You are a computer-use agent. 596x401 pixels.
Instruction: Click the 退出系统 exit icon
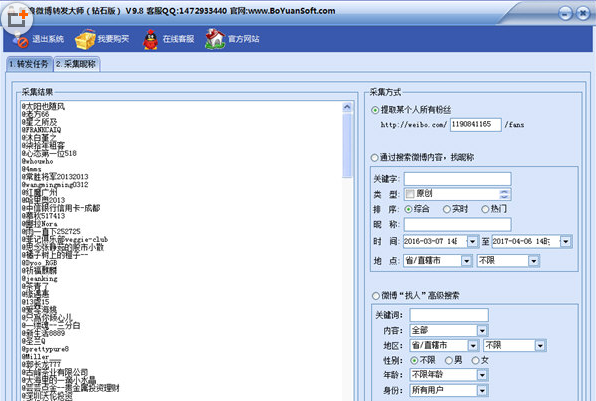click(x=20, y=39)
